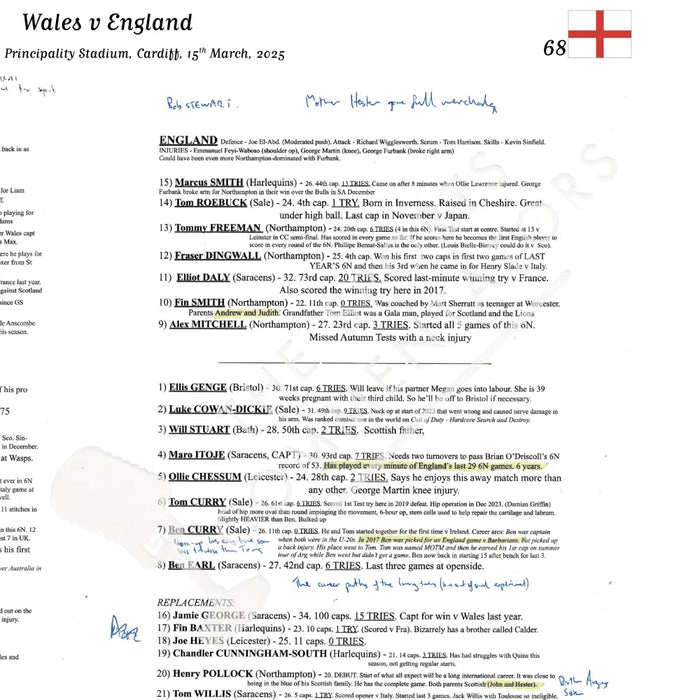Viewport: 700px width, 700px height.
Task: Click handwritten blue note right of Pollock's entry
Action: [583, 684]
